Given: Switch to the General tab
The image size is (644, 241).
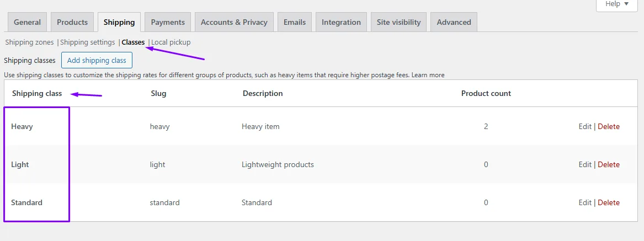Looking at the screenshot, I should pyautogui.click(x=27, y=22).
